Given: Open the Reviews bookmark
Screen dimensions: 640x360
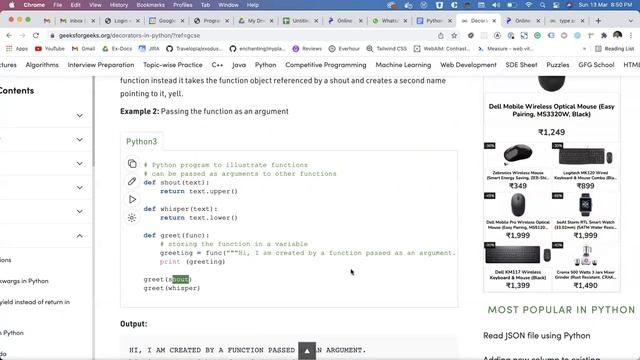Looking at the screenshot, I should (x=307, y=49).
